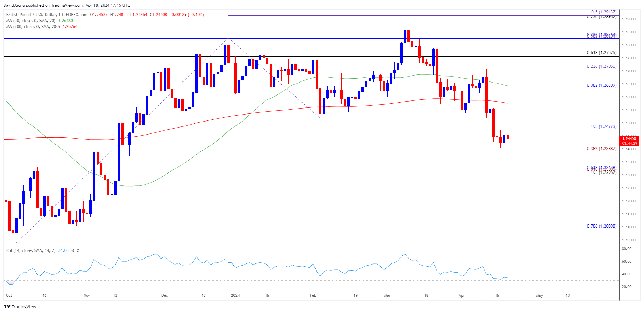644x313 pixels.
Task: Click the 0.382 (1.23887) Fibonacci label
Action: (602, 149)
